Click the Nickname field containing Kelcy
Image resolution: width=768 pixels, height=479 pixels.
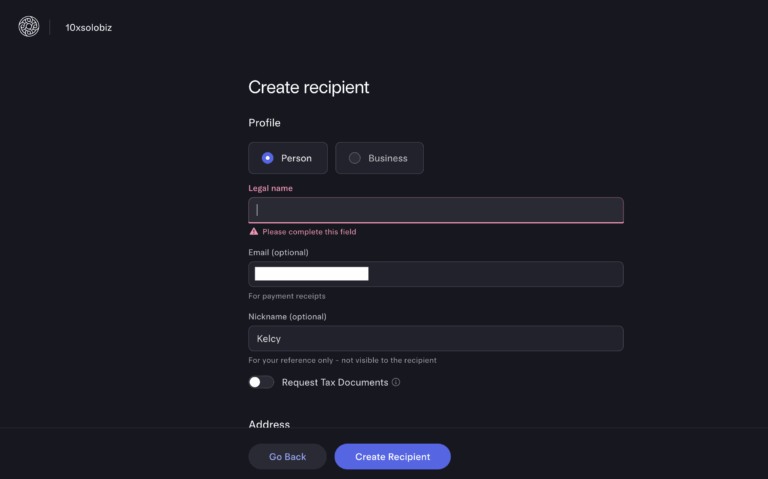coord(436,338)
